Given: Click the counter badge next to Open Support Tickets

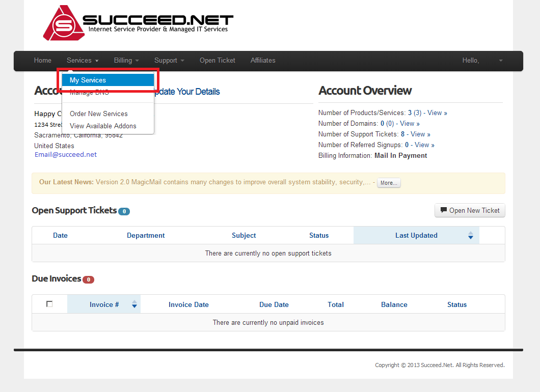Looking at the screenshot, I should pyautogui.click(x=124, y=211).
